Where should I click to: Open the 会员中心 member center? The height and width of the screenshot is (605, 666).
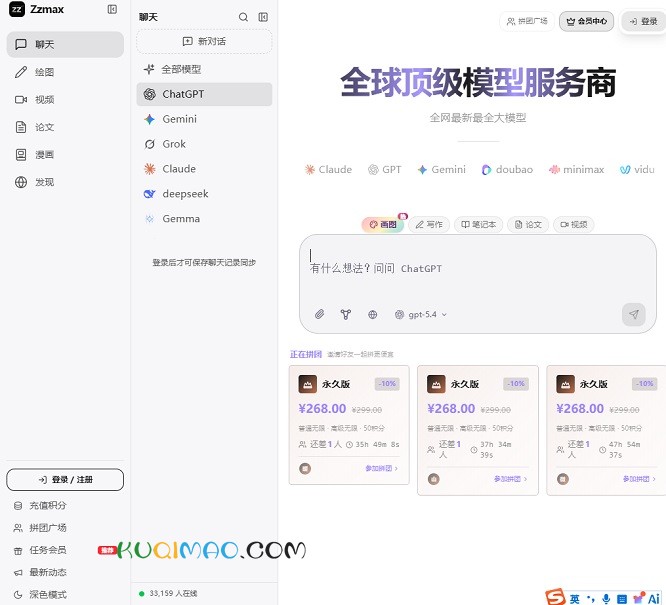[x=587, y=21]
